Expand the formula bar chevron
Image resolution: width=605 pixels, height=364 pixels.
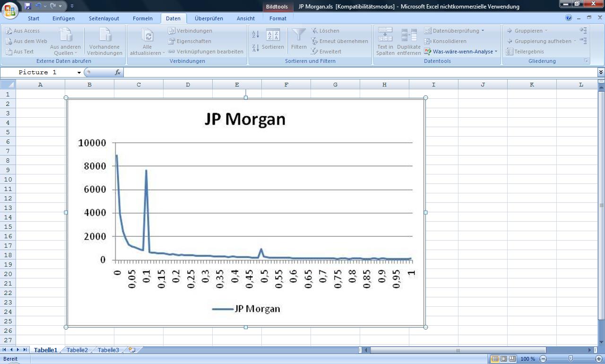pos(601,72)
